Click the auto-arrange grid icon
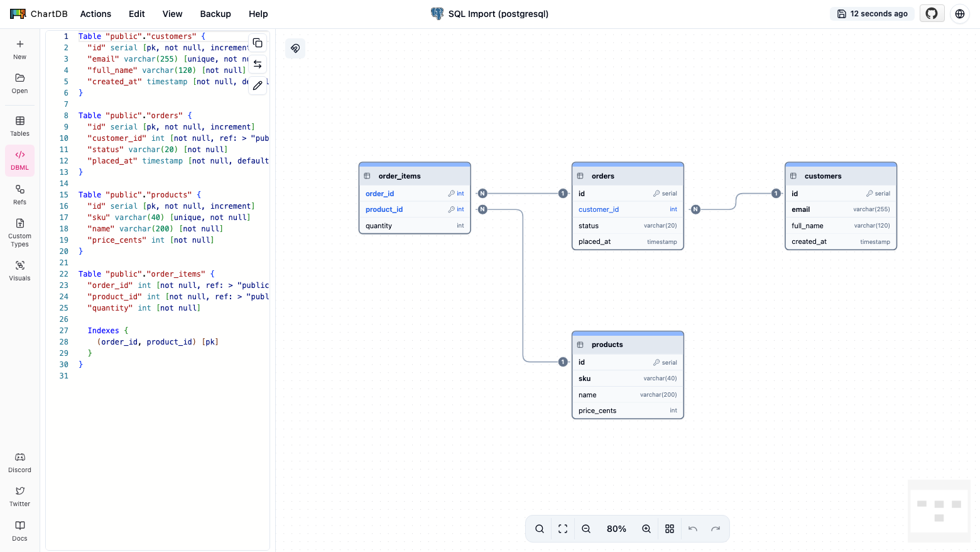Viewport: 980px width, 552px height. click(670, 529)
